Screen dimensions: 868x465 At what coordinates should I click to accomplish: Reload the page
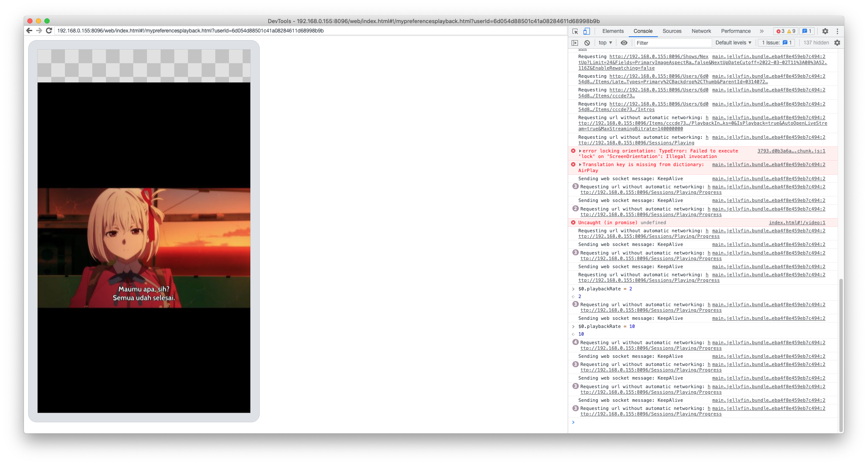tap(49, 30)
